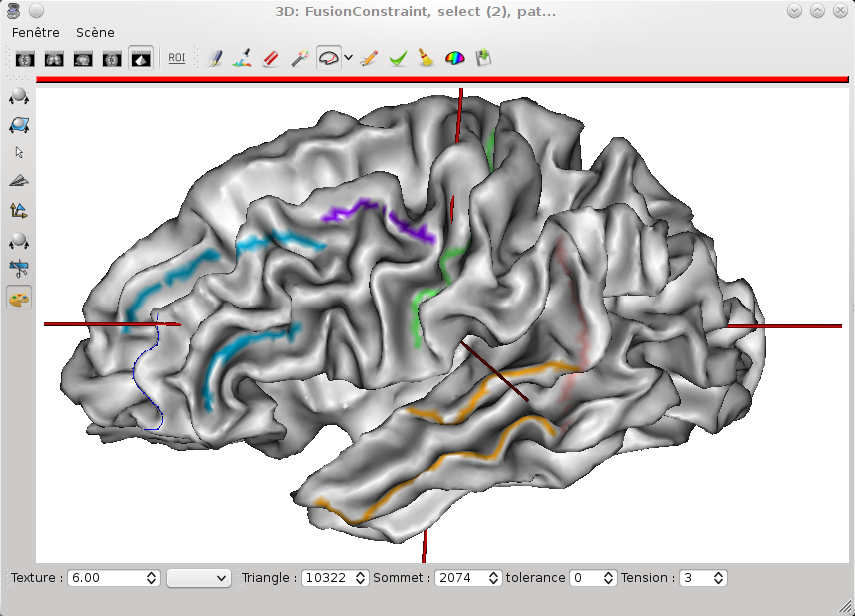Activate the magic wand tool
Viewport: 855px width, 616px height.
(298, 59)
